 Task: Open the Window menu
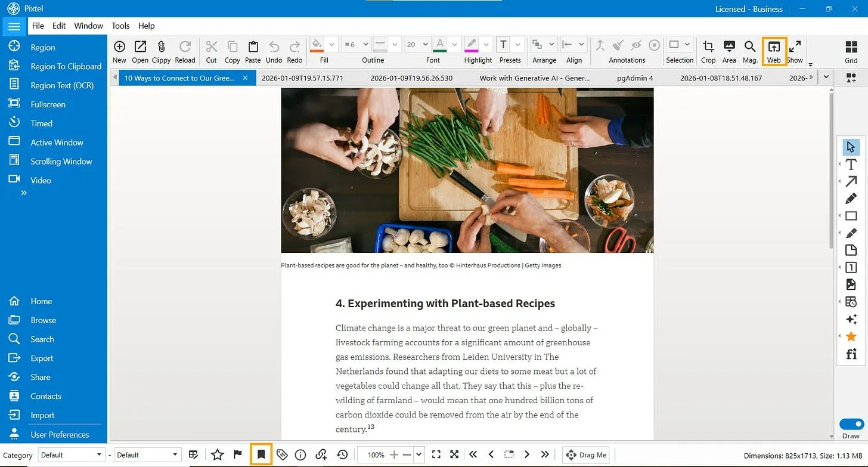coord(89,26)
